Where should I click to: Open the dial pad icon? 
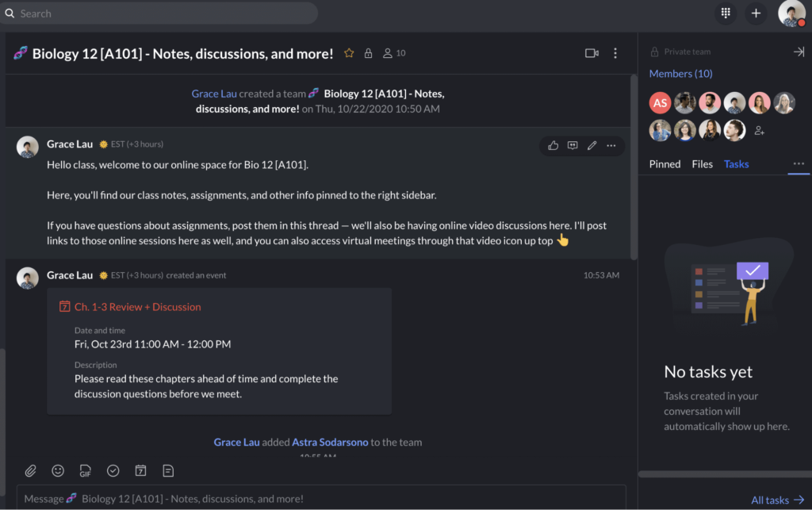click(x=725, y=13)
